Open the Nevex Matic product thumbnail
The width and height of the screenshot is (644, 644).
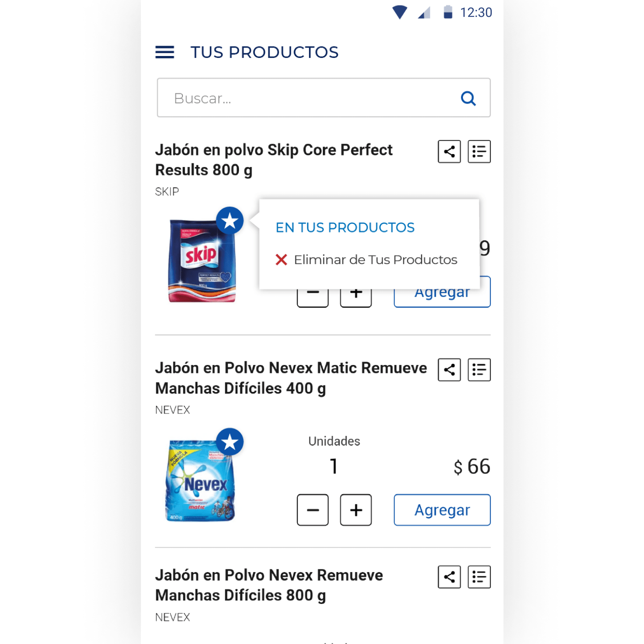[201, 480]
